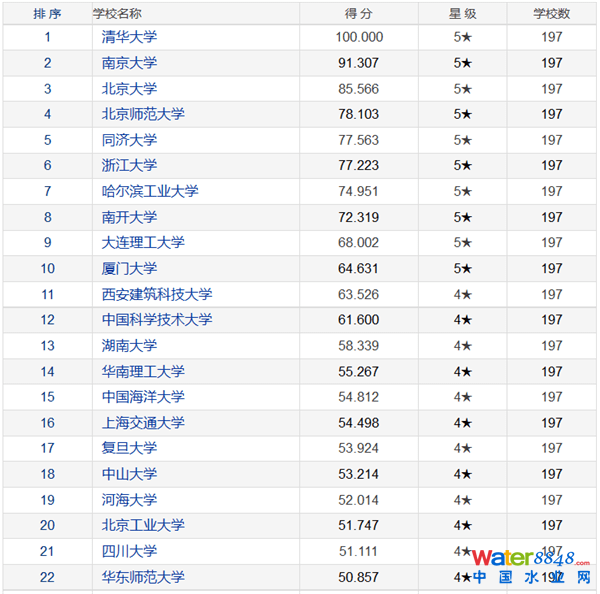Select the score 61.600
This screenshot has width=600, height=594.
point(359,320)
